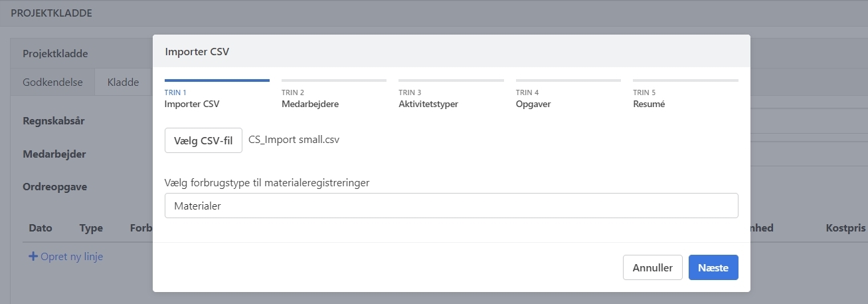Image resolution: width=868 pixels, height=304 pixels.
Task: Open the Materialer forbrugstype dropdown
Action: pyautogui.click(x=451, y=206)
